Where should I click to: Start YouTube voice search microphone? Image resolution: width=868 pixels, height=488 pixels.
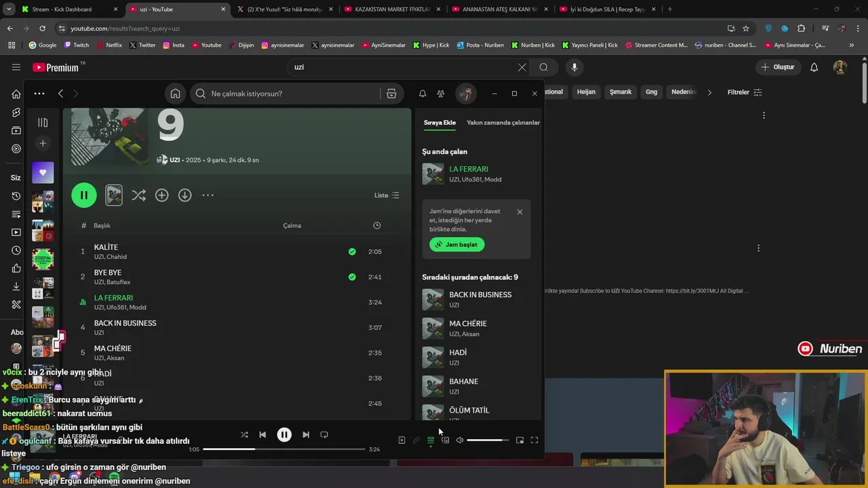click(x=574, y=67)
